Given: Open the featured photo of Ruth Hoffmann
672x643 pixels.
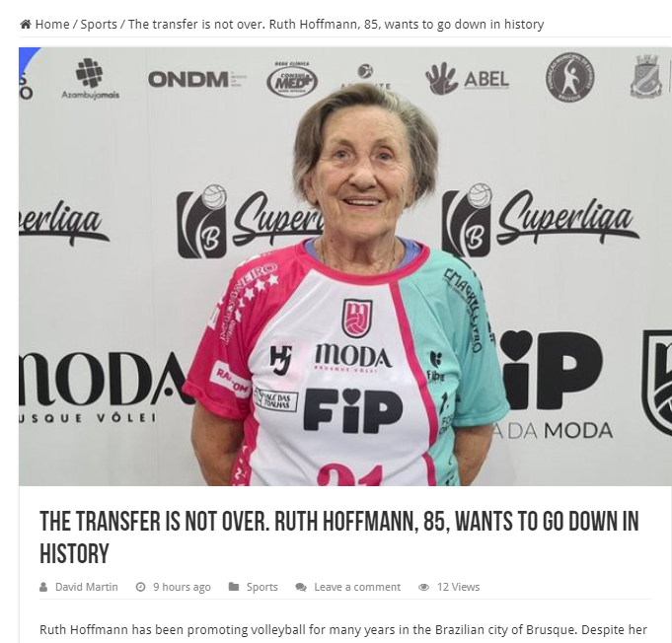Looking at the screenshot, I should [x=345, y=266].
